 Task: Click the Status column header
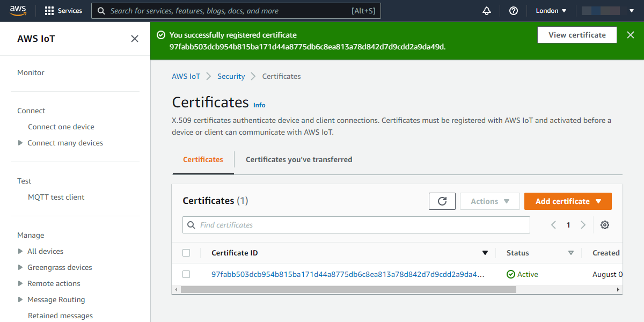518,253
